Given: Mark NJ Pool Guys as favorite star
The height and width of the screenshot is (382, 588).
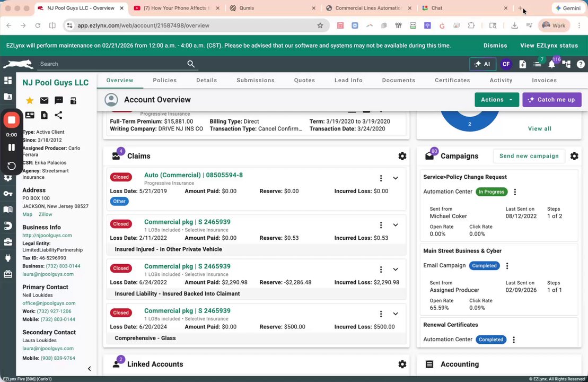Looking at the screenshot, I should coord(30,100).
